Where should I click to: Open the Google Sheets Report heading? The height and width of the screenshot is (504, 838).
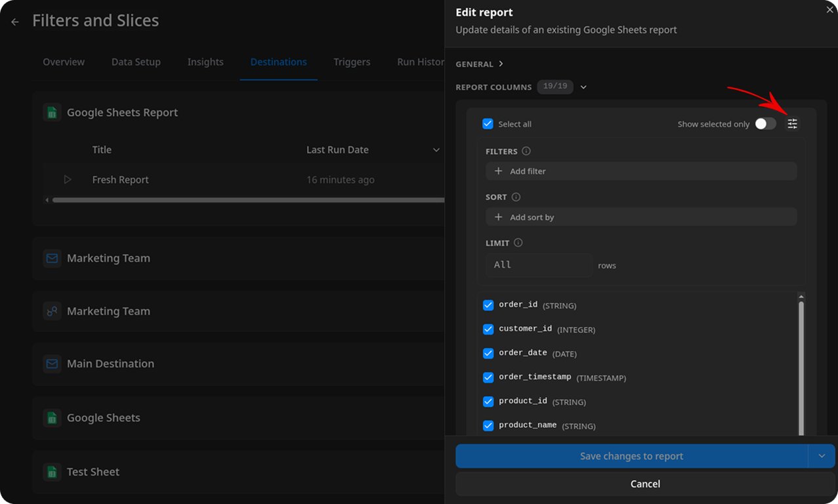point(122,112)
